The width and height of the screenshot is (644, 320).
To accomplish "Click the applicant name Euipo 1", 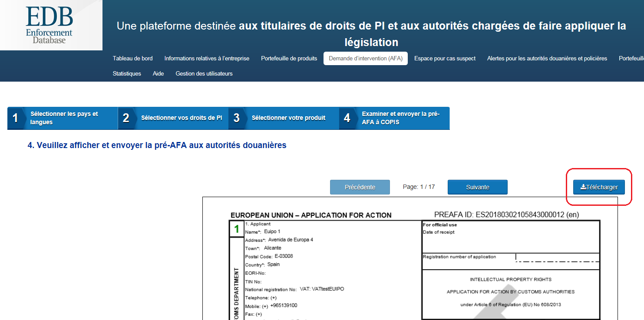I will (272, 231).
